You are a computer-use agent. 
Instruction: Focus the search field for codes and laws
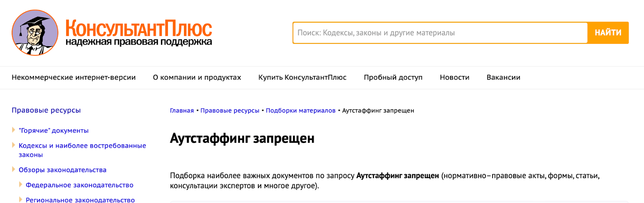click(440, 33)
